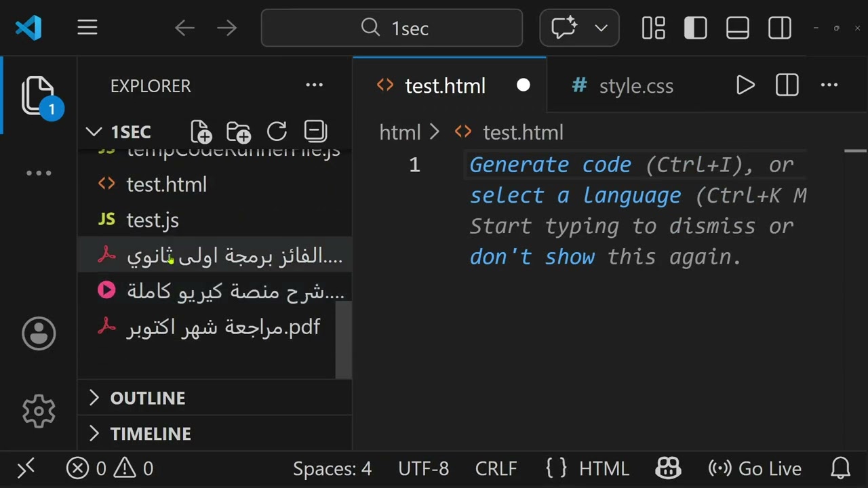Refresh the Explorer file list
The image size is (868, 488).
coord(277,131)
